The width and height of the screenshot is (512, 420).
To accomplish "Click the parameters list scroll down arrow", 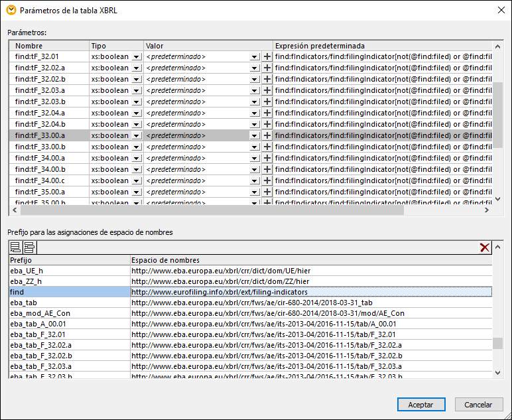I will click(497, 198).
